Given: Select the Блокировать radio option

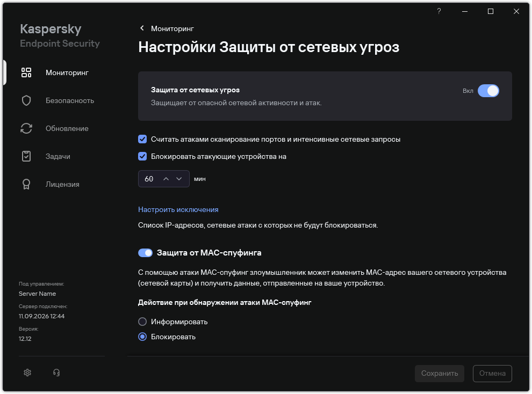Looking at the screenshot, I should pos(142,337).
